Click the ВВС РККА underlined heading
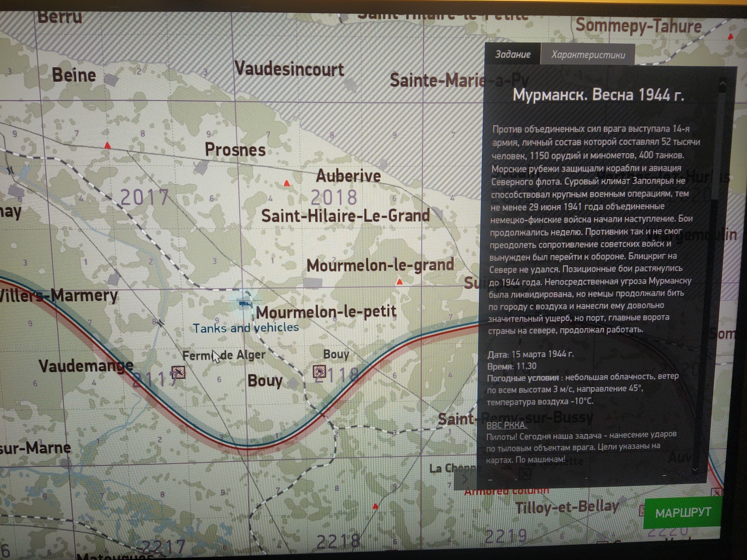The height and width of the screenshot is (560, 747). tap(507, 425)
